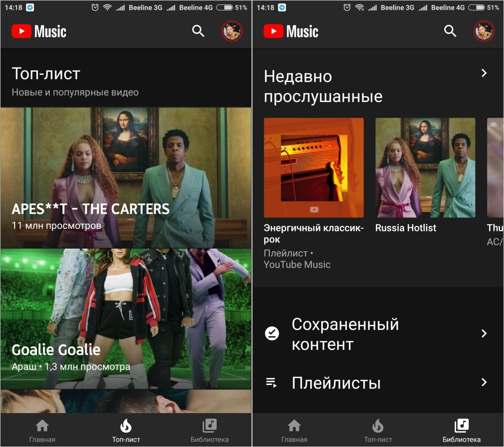The image size is (504, 447).
Task: Click 11 млн просмотров text
Action: tap(56, 226)
